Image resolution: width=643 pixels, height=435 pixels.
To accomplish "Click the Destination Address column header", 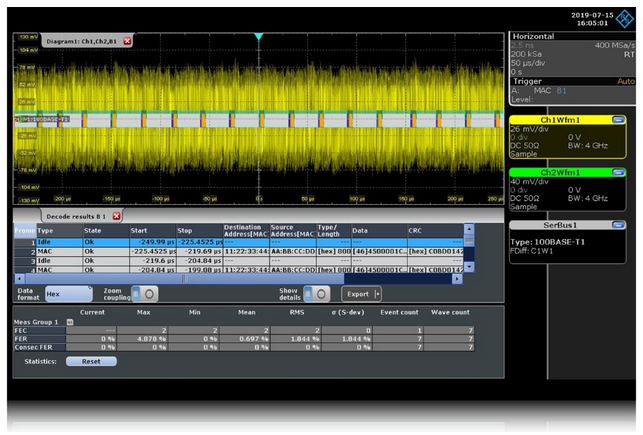I will click(x=246, y=230).
